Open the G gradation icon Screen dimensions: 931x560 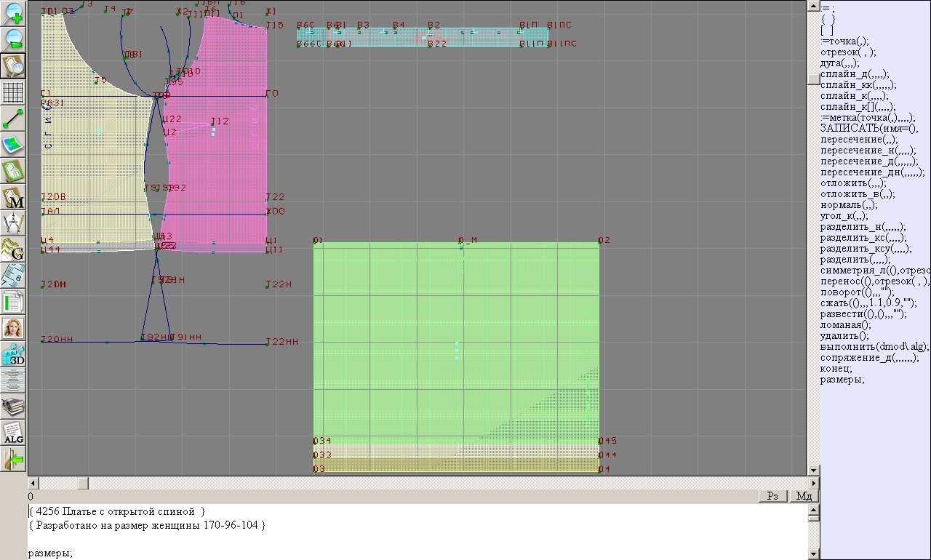[x=14, y=249]
